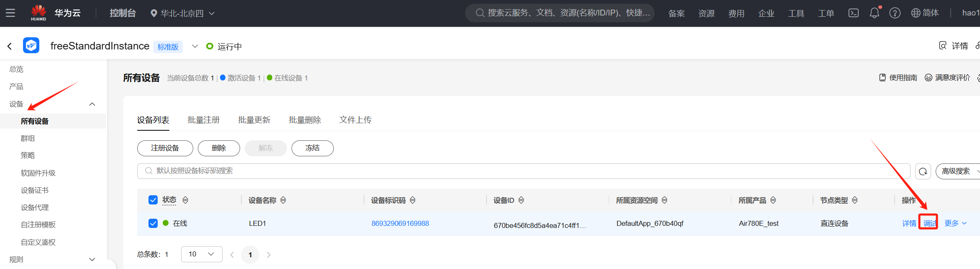Sort by the 设备ID column sort icon

(521, 200)
